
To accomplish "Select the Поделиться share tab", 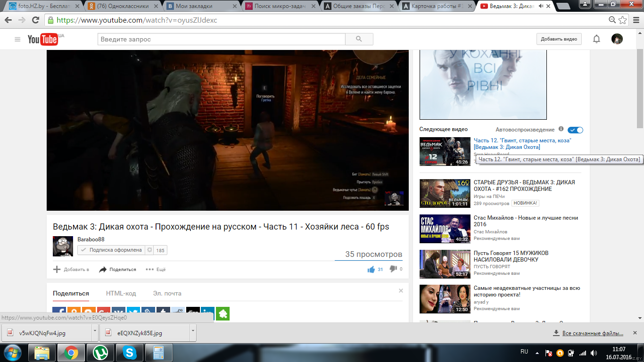I will [x=71, y=293].
